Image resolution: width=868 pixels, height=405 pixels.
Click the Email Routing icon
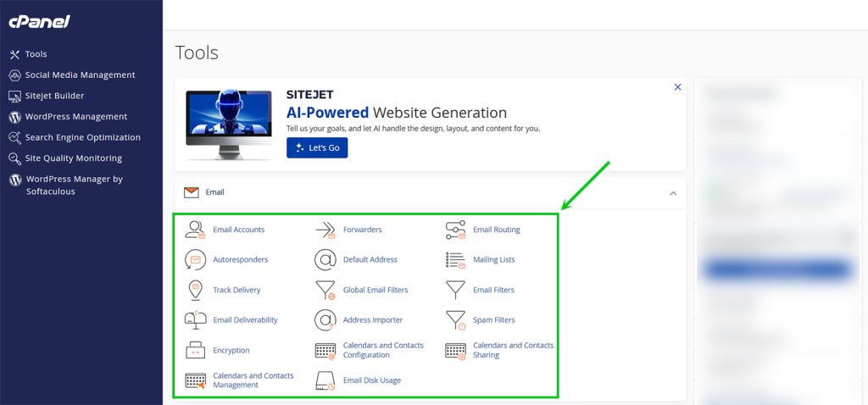pyautogui.click(x=455, y=230)
